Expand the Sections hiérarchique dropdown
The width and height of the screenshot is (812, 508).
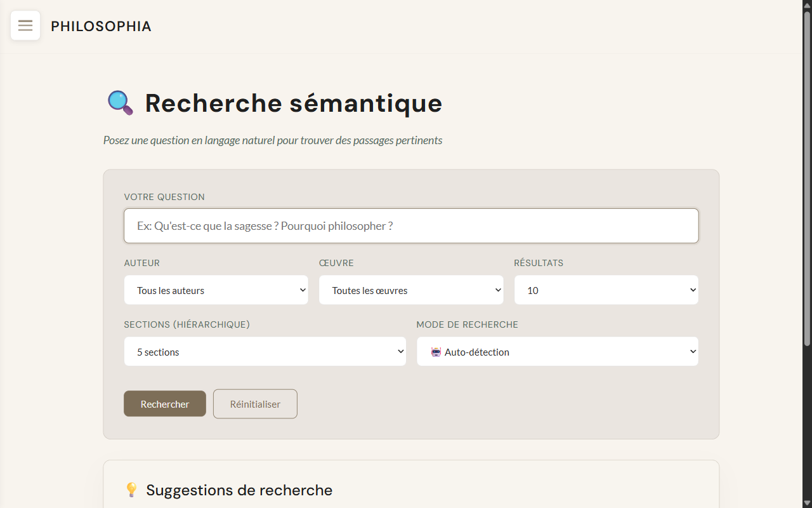265,352
